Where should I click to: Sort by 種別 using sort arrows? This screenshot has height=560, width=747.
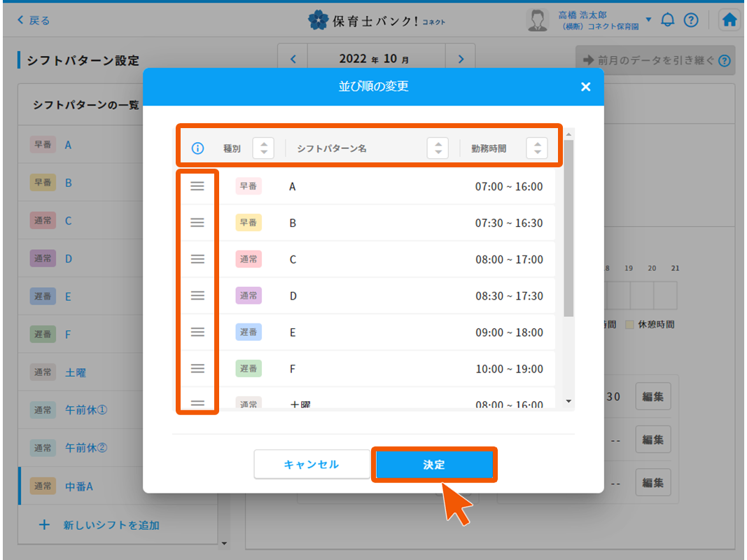(x=263, y=148)
